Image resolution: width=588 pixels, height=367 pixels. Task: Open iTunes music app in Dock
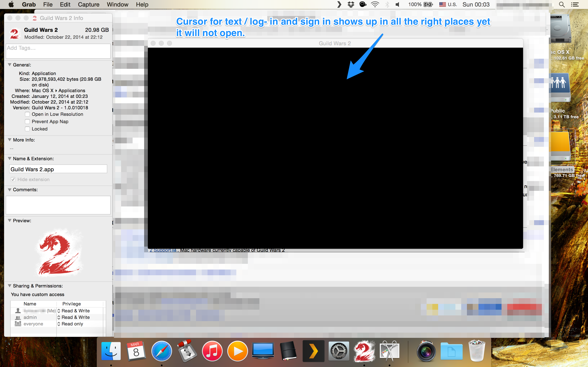point(212,351)
